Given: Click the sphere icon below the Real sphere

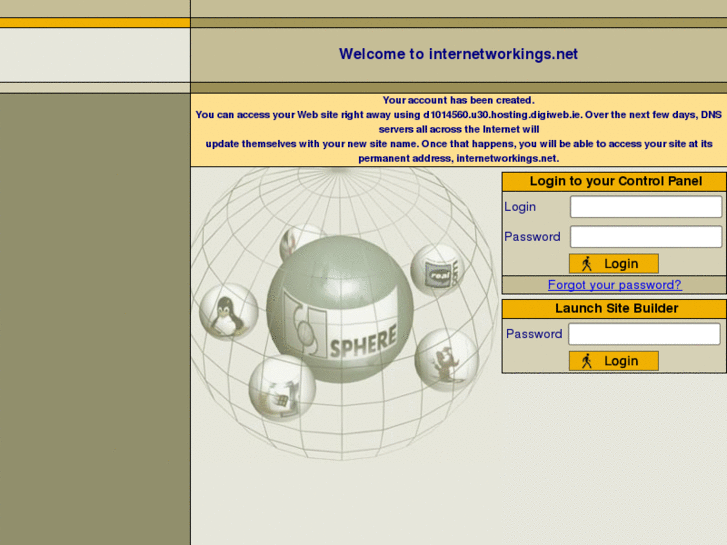Looking at the screenshot, I should pos(446,360).
